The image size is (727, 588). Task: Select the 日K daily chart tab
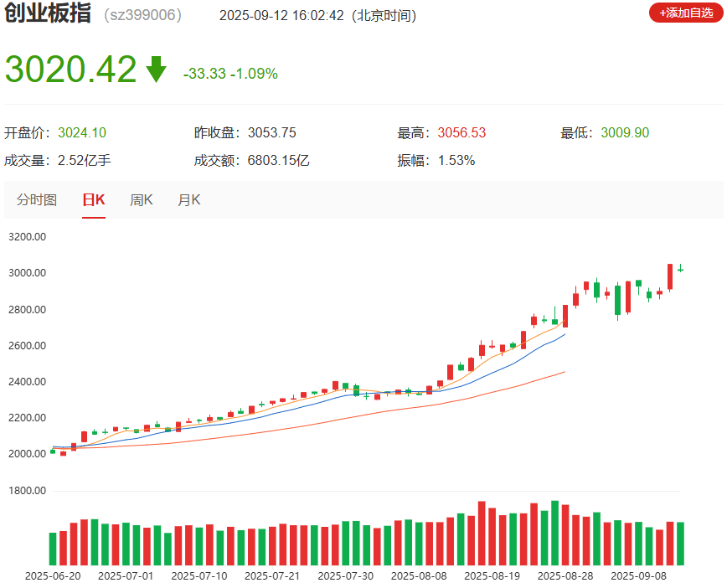pyautogui.click(x=92, y=200)
